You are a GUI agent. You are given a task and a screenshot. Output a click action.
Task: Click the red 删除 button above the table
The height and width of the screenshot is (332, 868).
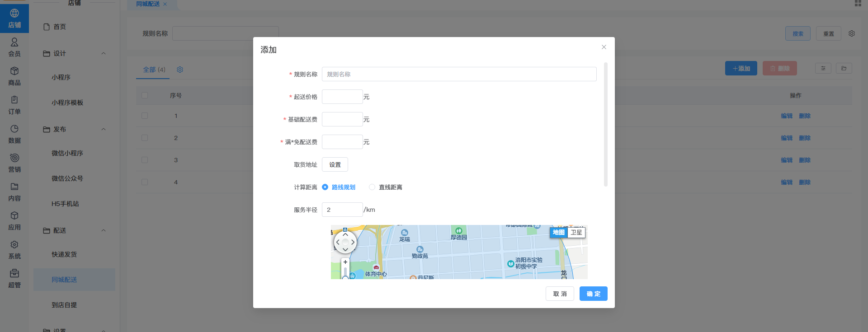[780, 68]
